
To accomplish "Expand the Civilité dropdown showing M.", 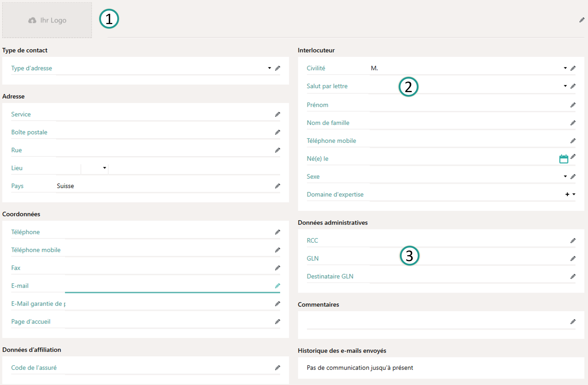I will (565, 68).
